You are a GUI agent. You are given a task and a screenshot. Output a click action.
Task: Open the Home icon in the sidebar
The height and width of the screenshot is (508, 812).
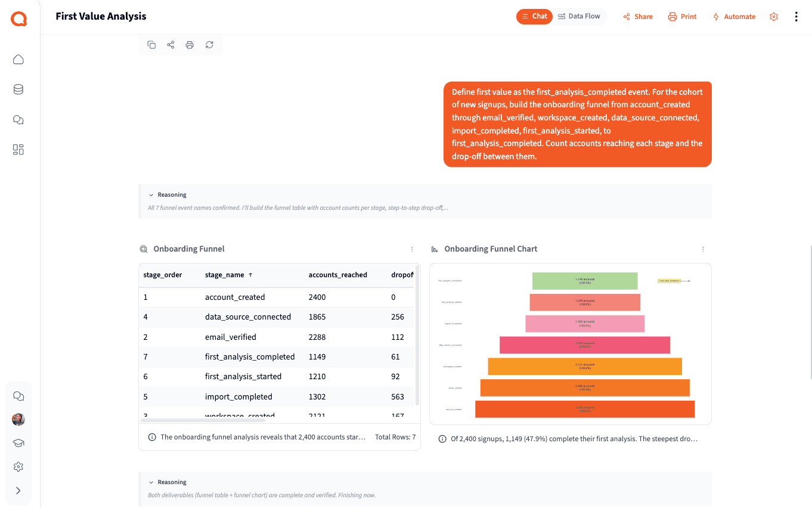[18, 60]
